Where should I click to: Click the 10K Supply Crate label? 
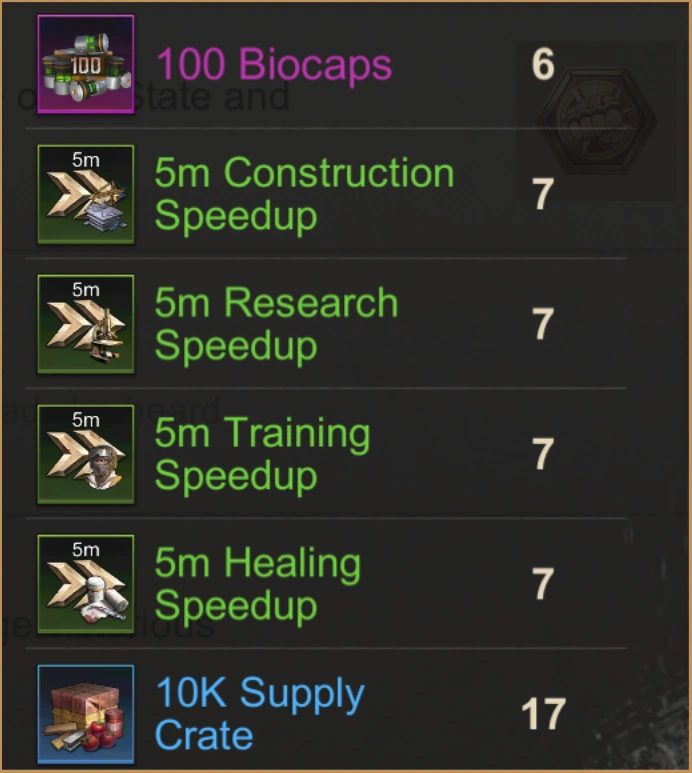click(x=260, y=713)
